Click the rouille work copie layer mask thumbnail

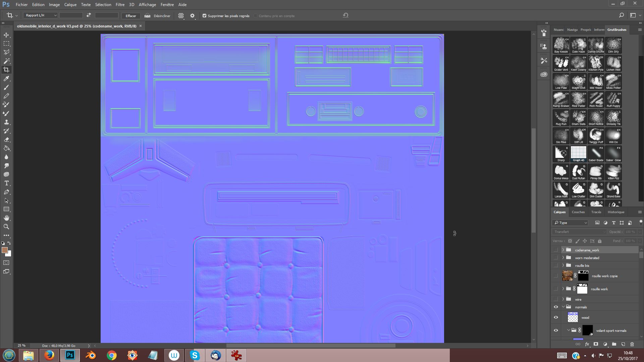tap(583, 276)
